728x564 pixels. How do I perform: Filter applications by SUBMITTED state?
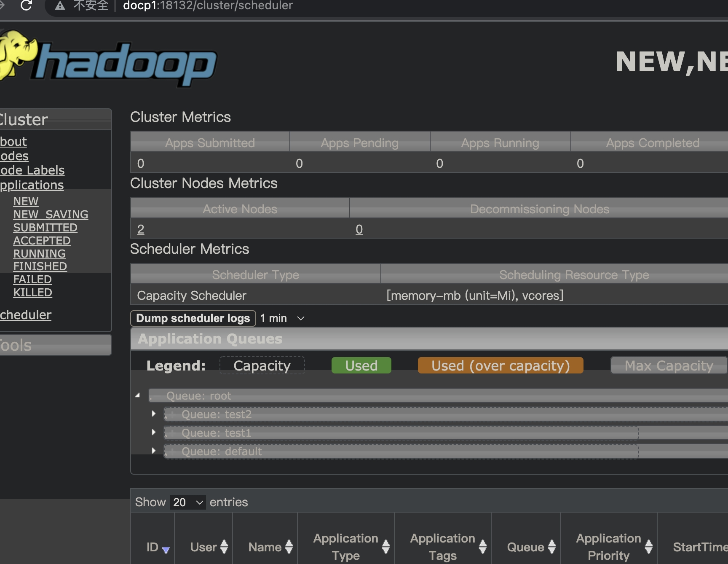[45, 228]
